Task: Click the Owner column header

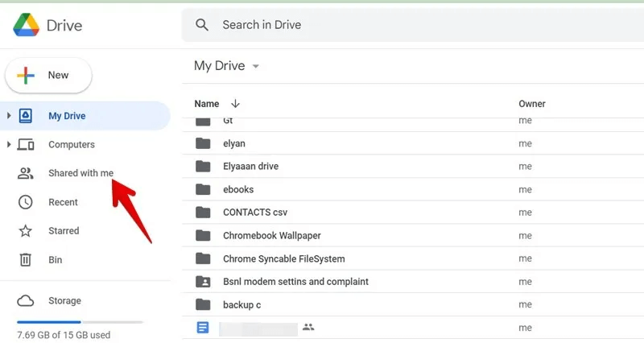Action: [x=532, y=104]
